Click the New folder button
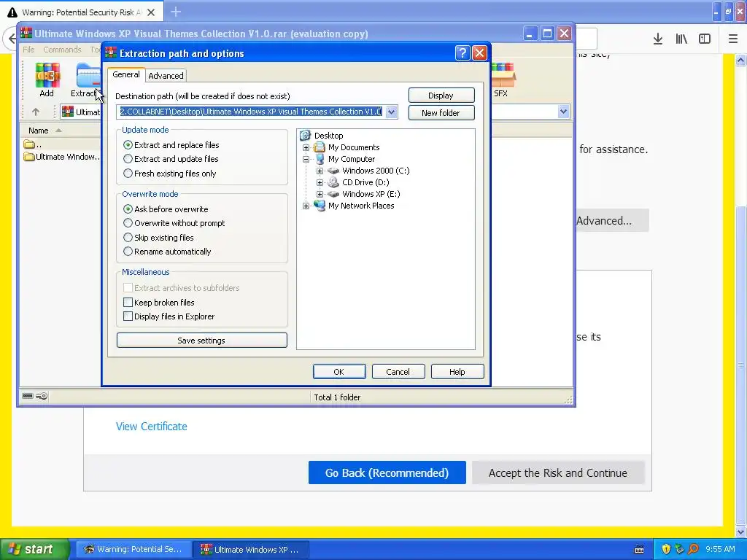Screen dimensions: 747x560 click(x=441, y=113)
